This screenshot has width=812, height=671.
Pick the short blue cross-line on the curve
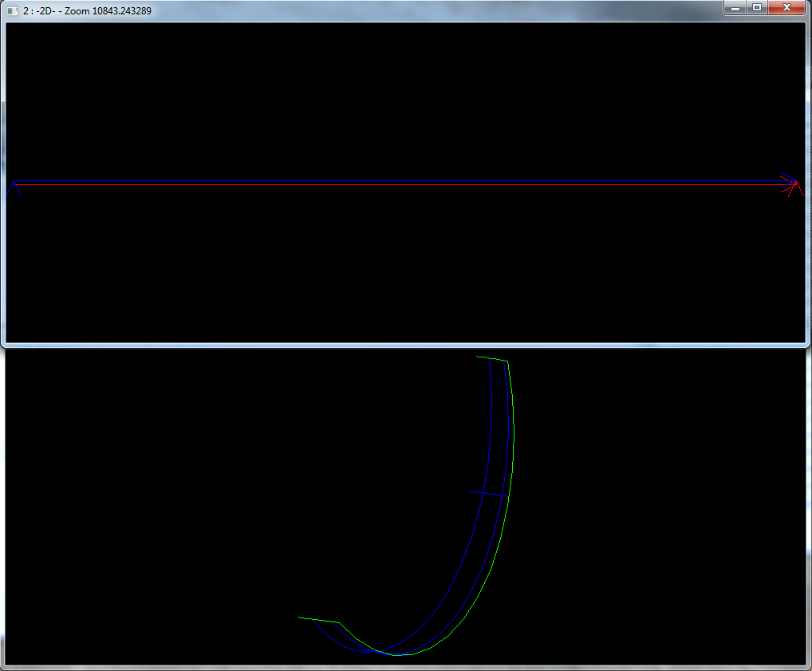pyautogui.click(x=489, y=494)
